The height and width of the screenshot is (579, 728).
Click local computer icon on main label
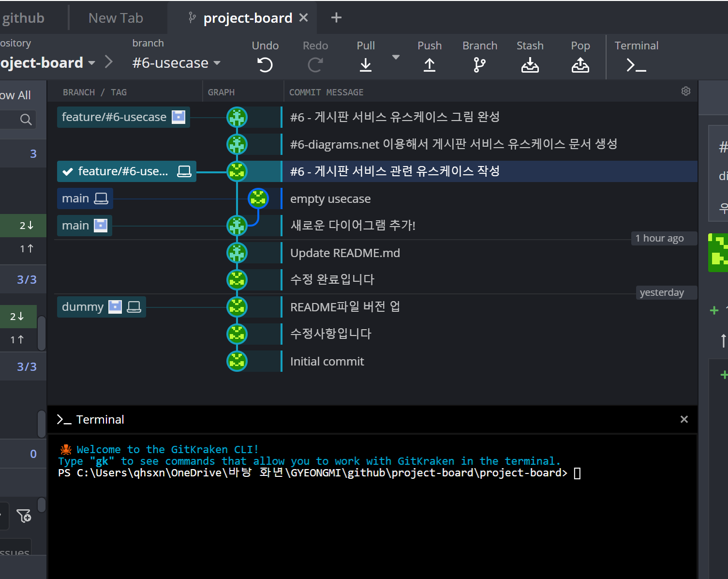[x=101, y=198]
